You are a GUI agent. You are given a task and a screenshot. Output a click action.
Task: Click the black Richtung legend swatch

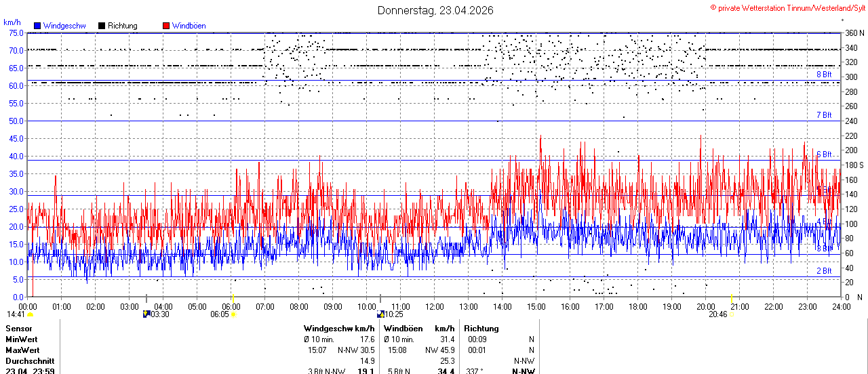(102, 26)
